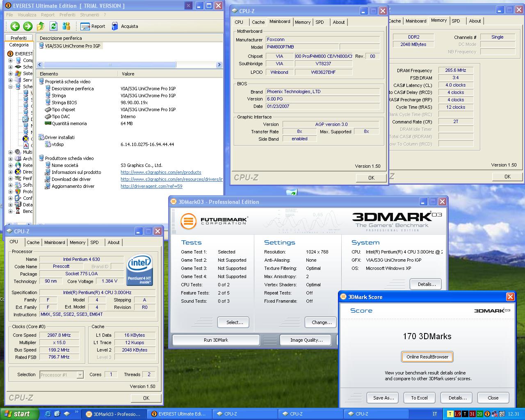
Task: Select the Rete network icon in EVEREST tree
Action: coord(18,165)
